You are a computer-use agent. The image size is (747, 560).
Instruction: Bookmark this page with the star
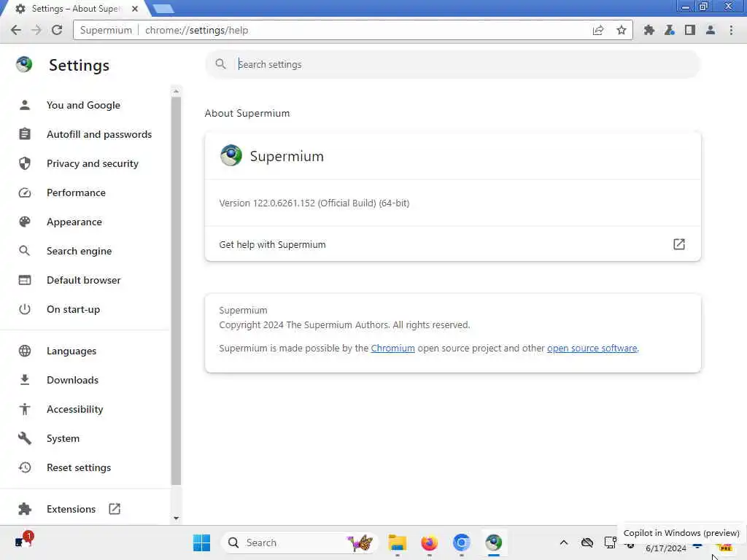click(622, 30)
